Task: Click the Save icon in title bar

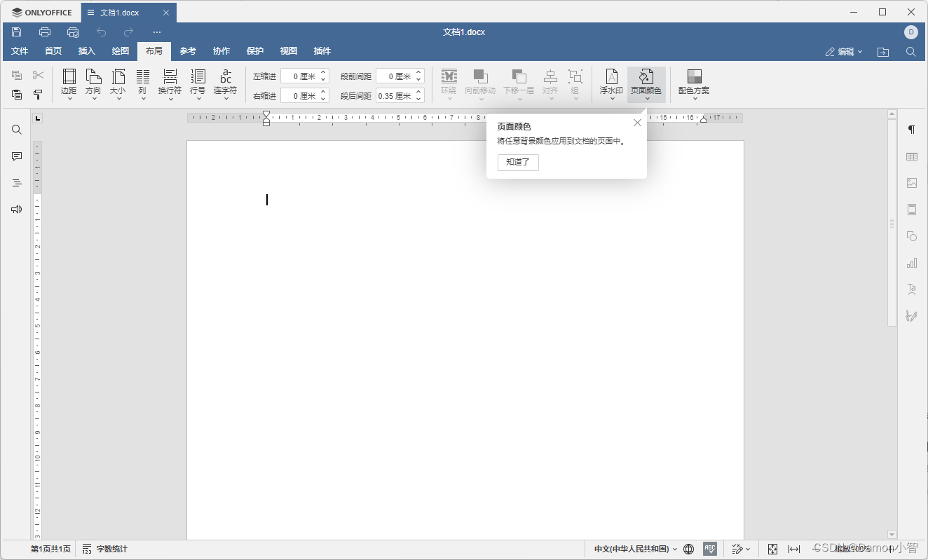Action: (17, 32)
